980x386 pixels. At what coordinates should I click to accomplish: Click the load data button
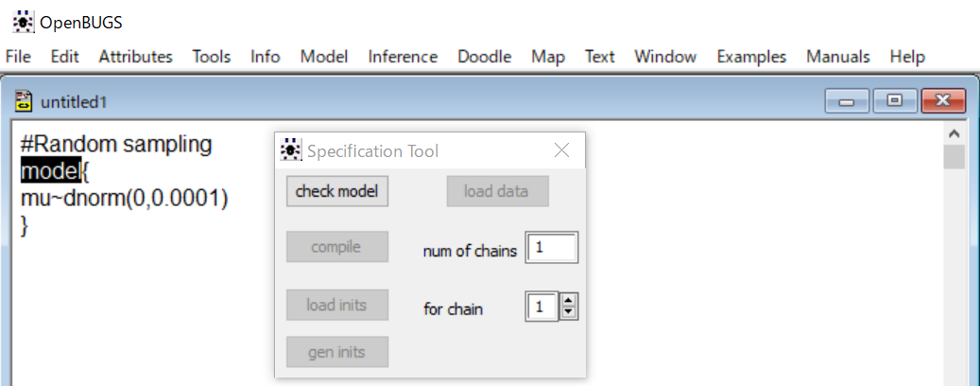(497, 191)
